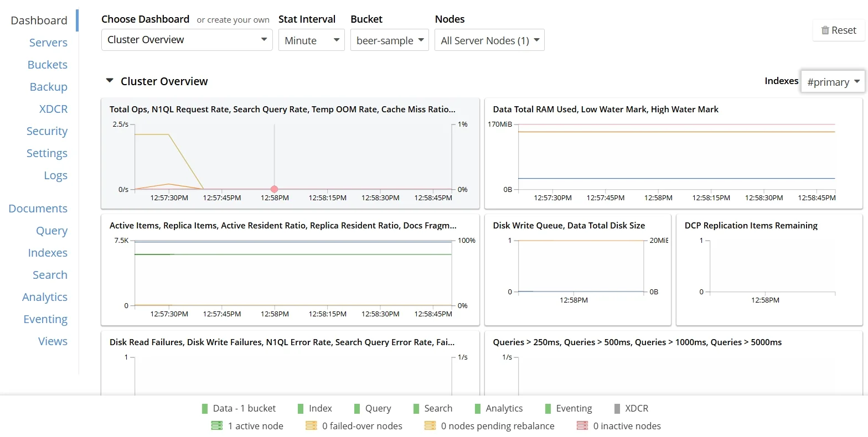Open the Data Total RAM Used chart

674,154
